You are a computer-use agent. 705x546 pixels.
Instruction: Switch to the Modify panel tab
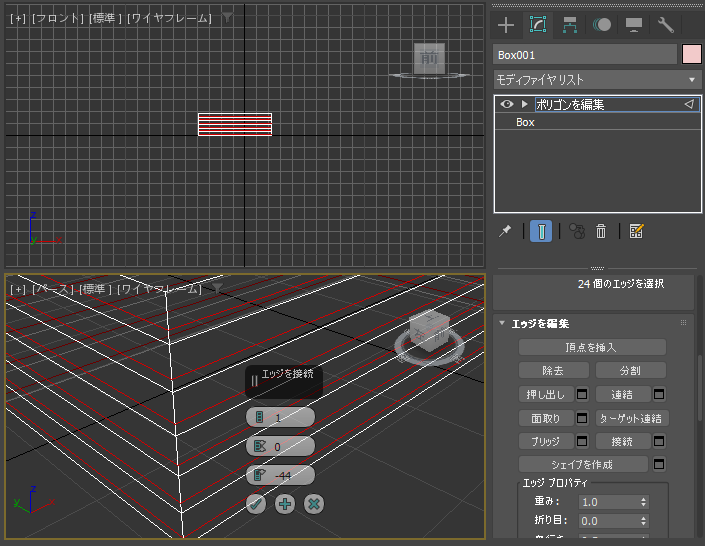click(538, 25)
